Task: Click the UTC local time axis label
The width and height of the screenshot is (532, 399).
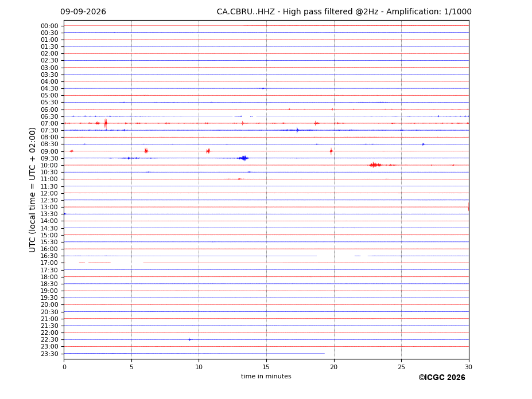Action: (32, 190)
